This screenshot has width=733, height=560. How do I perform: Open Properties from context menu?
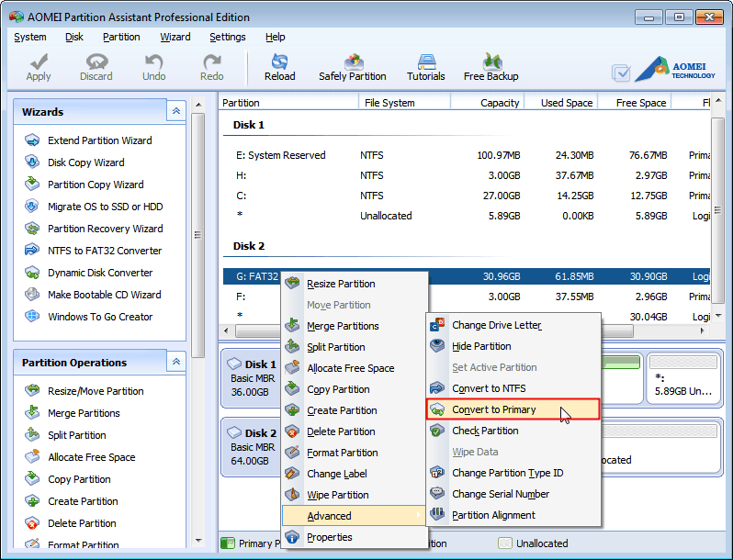(354, 537)
